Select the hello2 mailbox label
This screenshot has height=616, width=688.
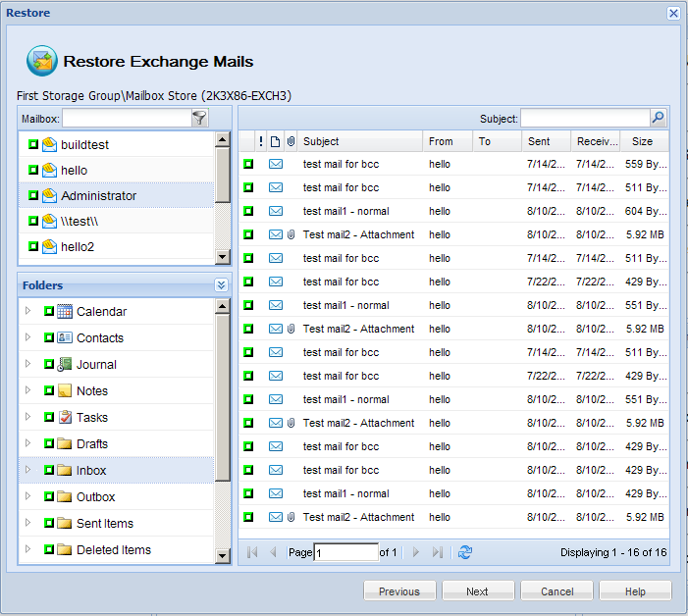(78, 247)
